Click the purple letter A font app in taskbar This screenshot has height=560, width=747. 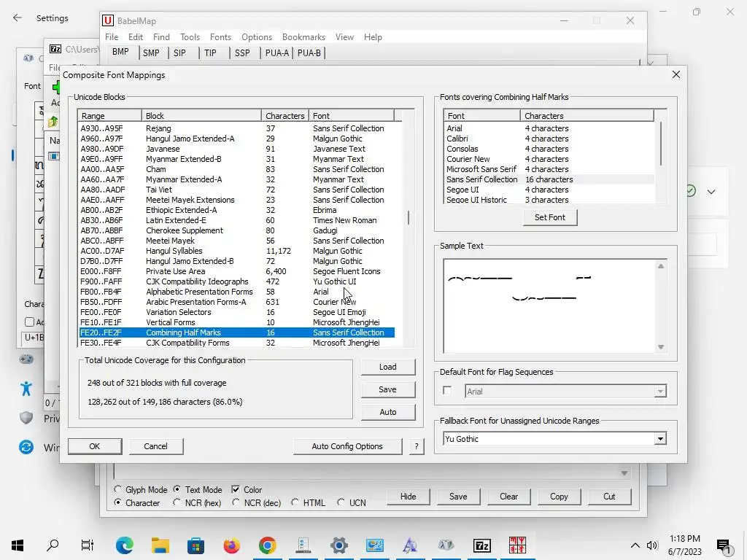pyautogui.click(x=410, y=545)
